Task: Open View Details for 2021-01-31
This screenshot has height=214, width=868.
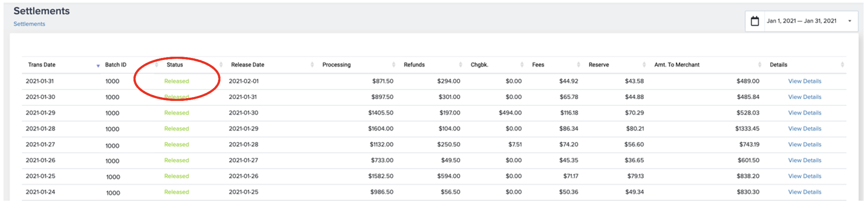Action: (804, 81)
